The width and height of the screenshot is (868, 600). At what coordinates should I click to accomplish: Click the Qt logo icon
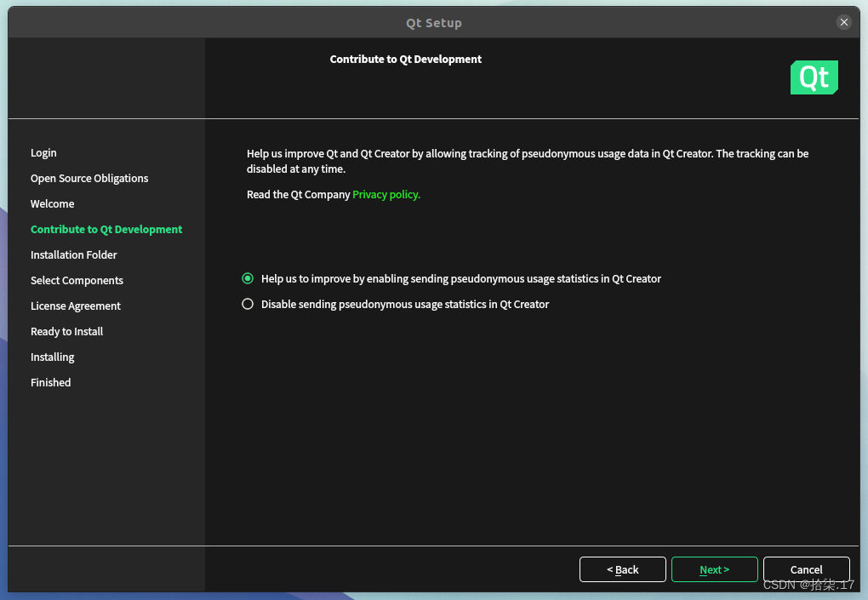coord(814,77)
